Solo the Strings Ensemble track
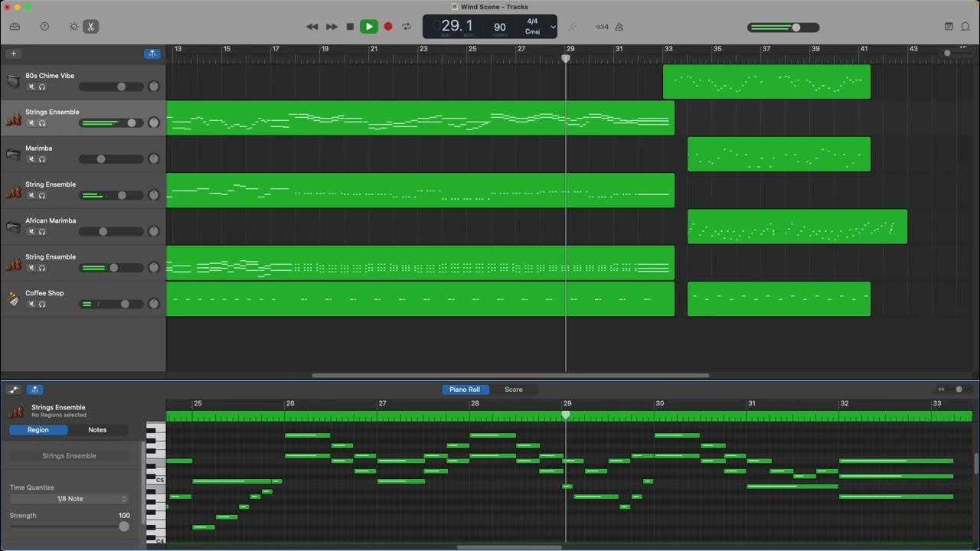Viewport: 980px width, 551px height. coord(42,123)
